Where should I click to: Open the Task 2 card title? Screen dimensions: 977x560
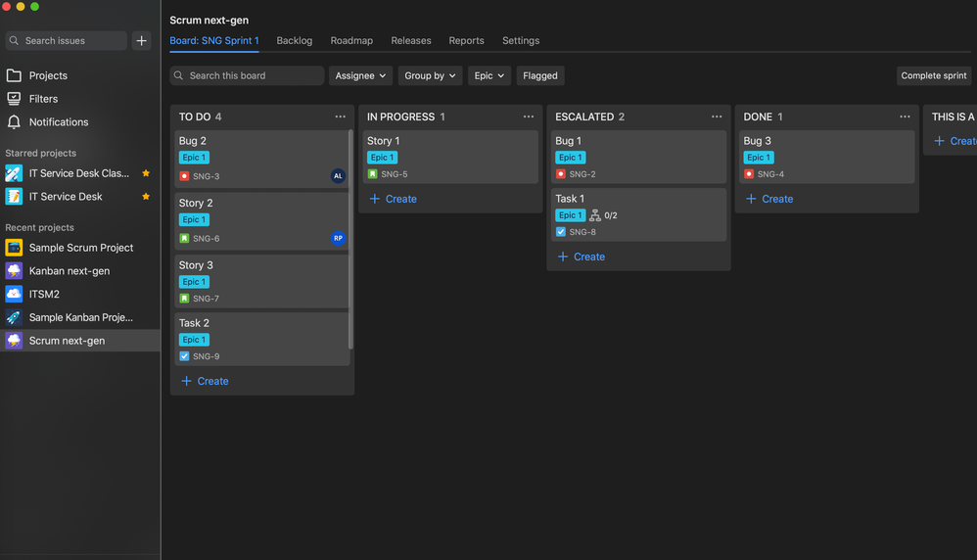pyautogui.click(x=194, y=323)
